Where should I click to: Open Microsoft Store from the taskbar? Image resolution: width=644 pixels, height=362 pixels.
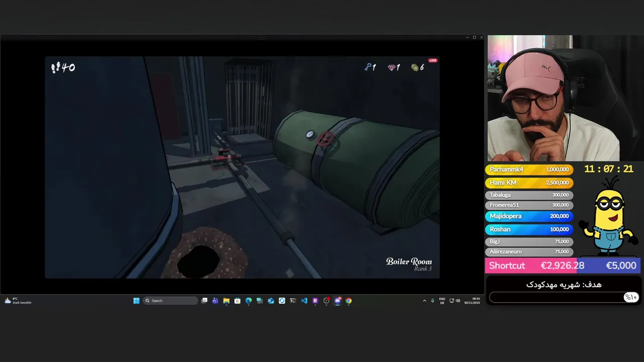[x=237, y=301]
